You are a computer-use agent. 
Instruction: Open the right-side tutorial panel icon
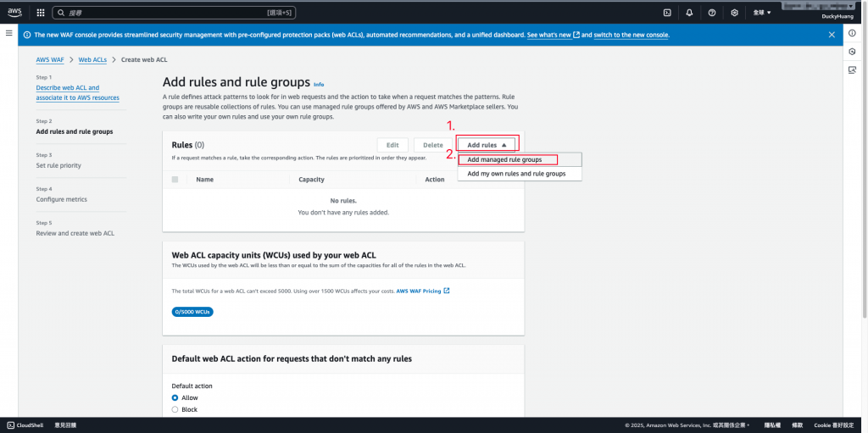click(x=853, y=69)
